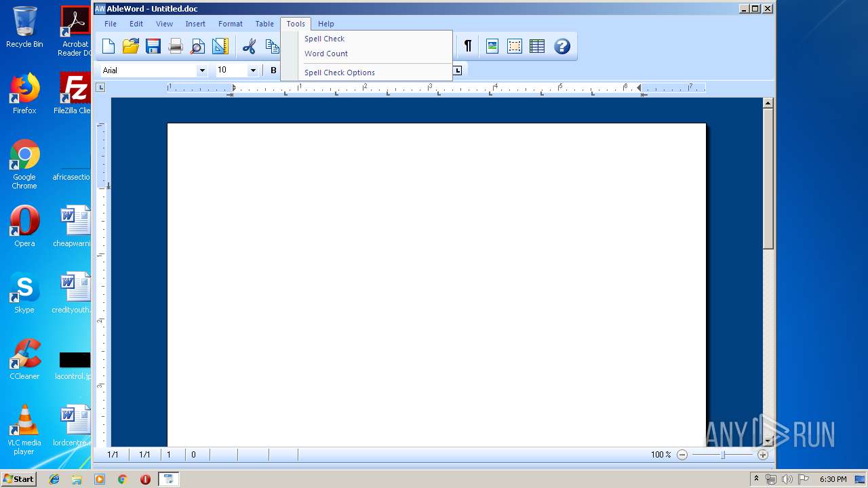This screenshot has width=868, height=488.
Task: Click the zoom slider handle
Action: 723,455
